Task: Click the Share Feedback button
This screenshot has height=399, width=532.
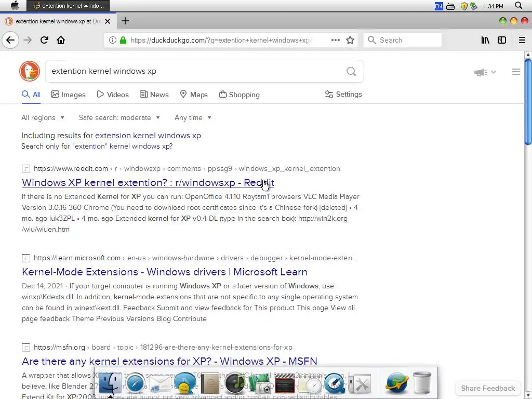Action: click(488, 388)
